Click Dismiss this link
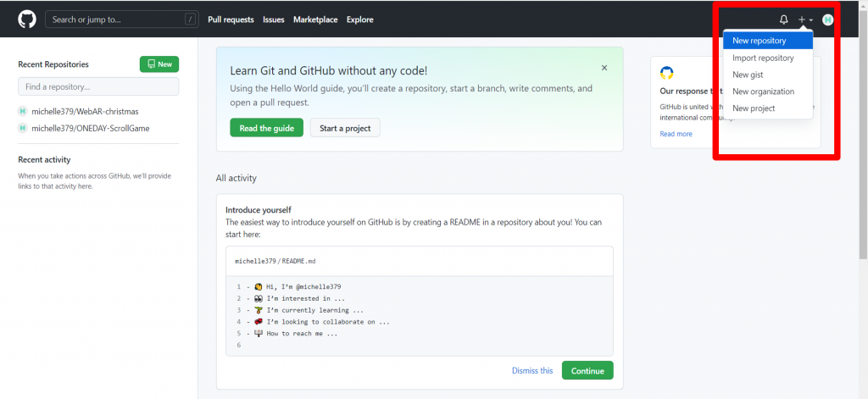Screen dimensions: 868x399 click(x=532, y=371)
